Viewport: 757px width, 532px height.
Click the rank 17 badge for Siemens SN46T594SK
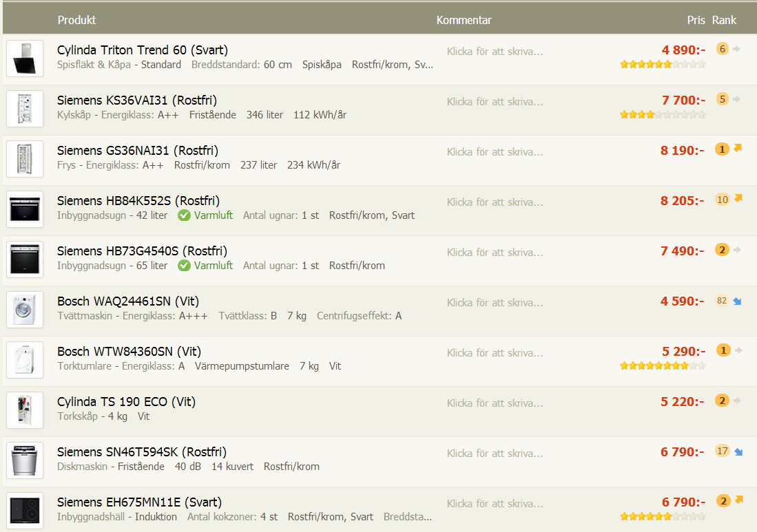(723, 451)
